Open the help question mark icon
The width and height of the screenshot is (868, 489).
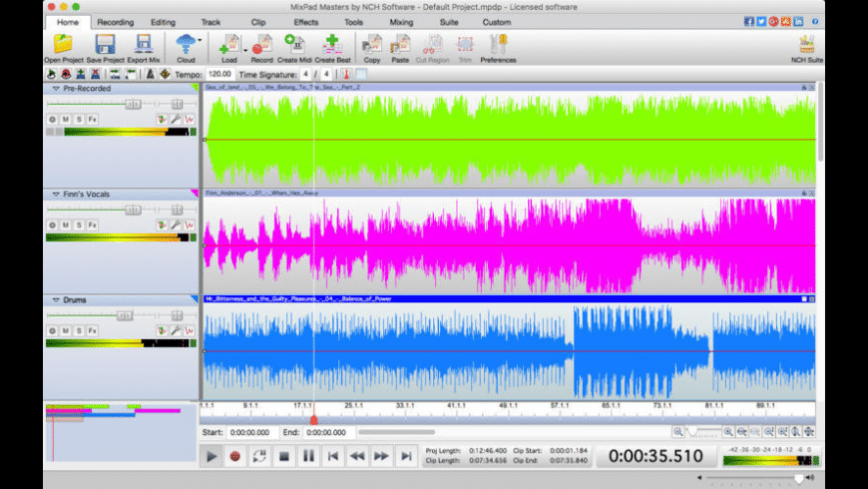(815, 22)
